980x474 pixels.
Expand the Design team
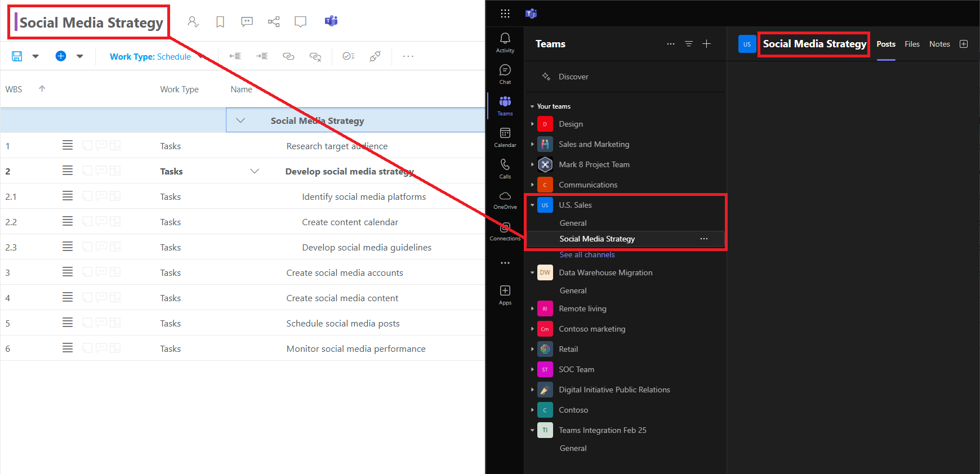532,124
